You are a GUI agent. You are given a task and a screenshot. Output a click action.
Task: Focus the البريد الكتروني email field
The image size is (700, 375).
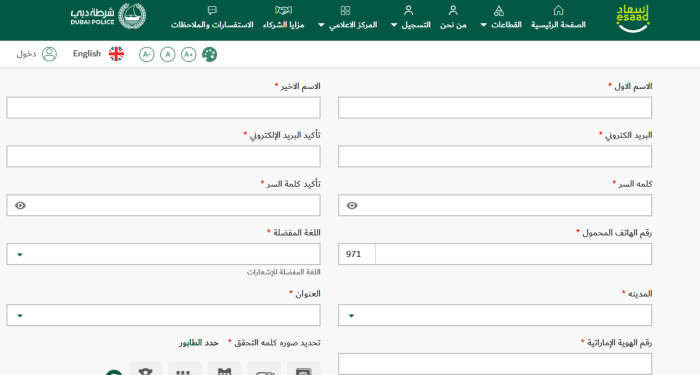tap(495, 156)
